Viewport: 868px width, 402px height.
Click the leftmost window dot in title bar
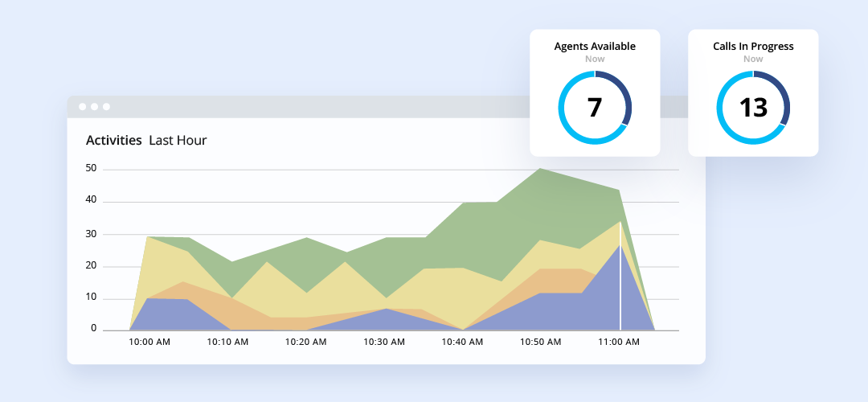[x=81, y=107]
